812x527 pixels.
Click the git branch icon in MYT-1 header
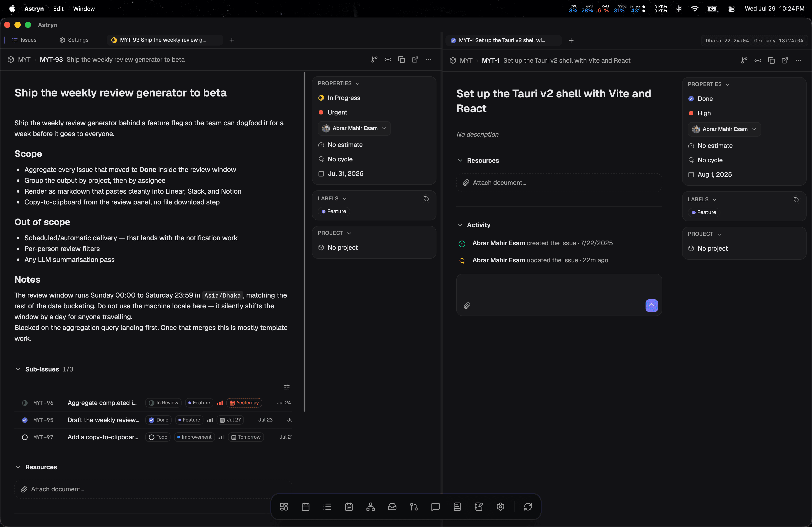744,60
